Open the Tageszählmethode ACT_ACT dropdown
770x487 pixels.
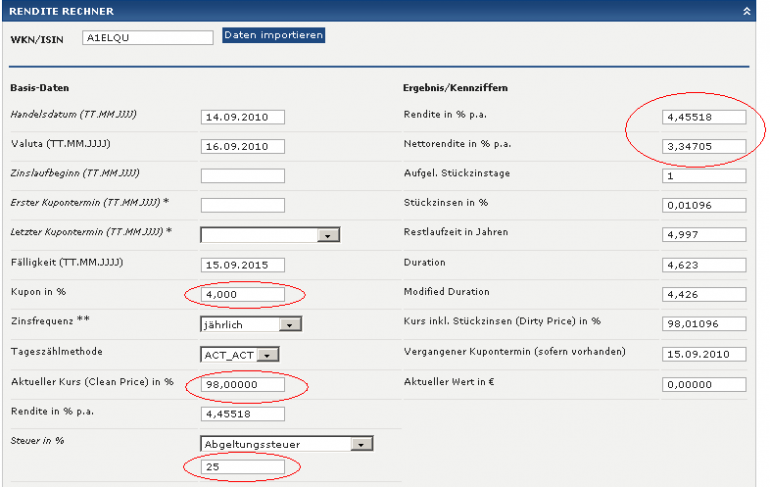240,354
